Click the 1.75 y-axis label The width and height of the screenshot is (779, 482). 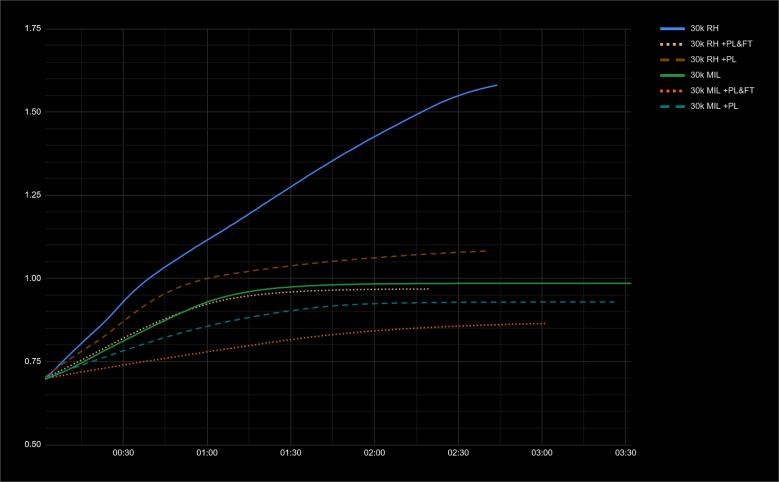pyautogui.click(x=31, y=29)
